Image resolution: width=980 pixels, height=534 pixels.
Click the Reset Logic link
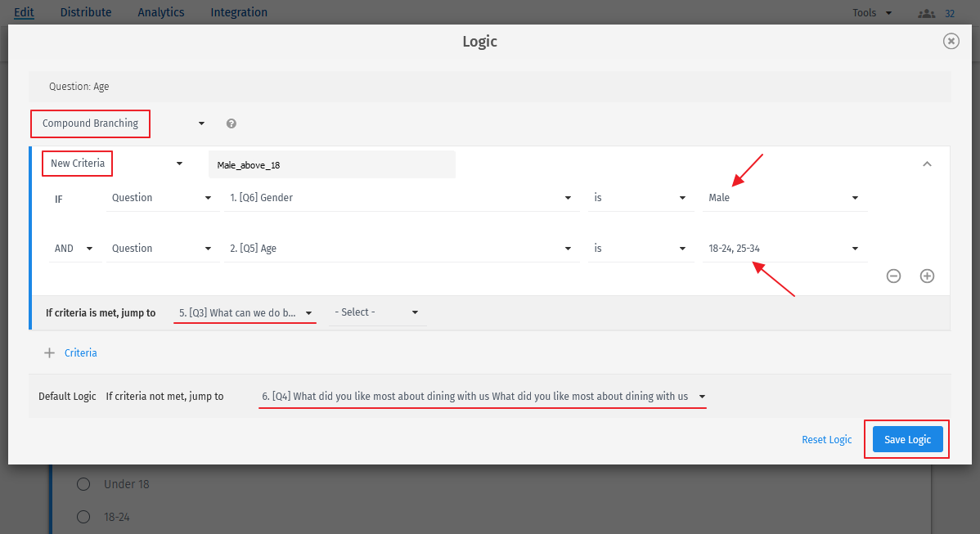pyautogui.click(x=826, y=439)
